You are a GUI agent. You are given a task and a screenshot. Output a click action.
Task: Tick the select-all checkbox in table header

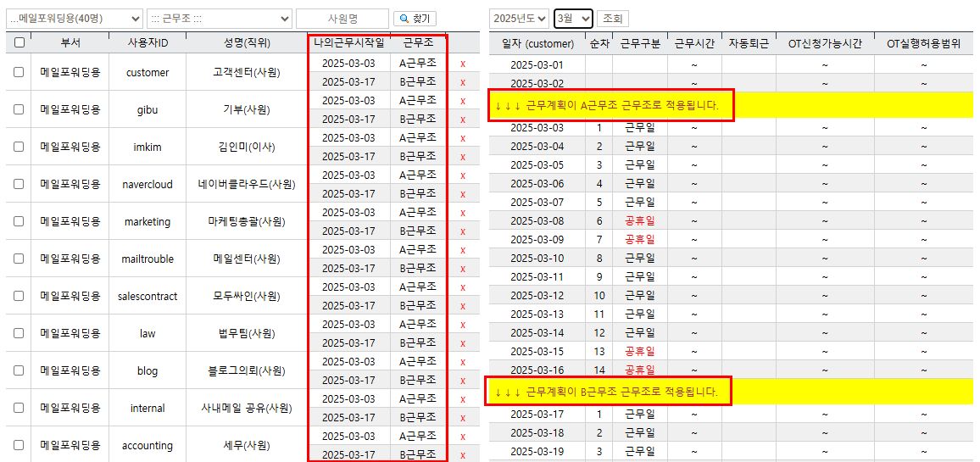tap(19, 42)
